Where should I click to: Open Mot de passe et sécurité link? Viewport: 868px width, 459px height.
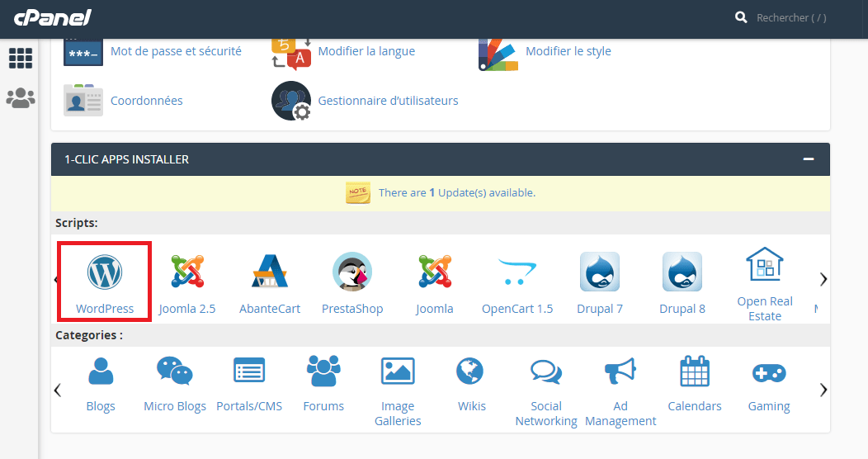176,51
